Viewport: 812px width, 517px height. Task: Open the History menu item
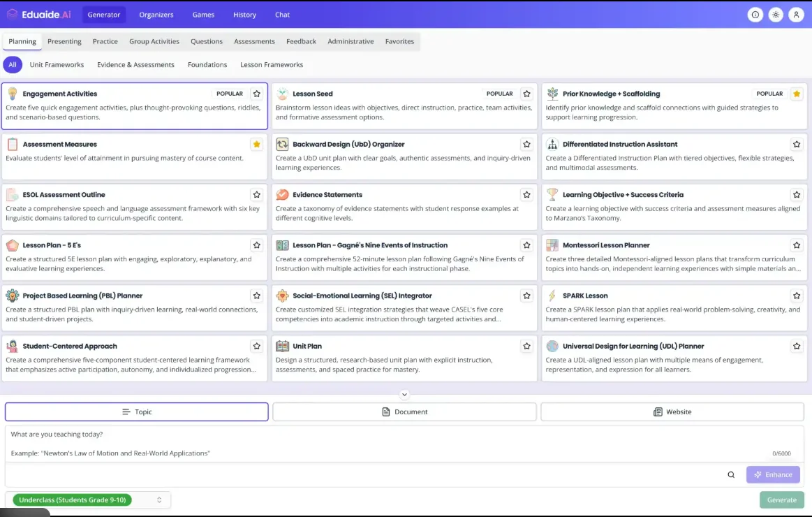coord(244,14)
